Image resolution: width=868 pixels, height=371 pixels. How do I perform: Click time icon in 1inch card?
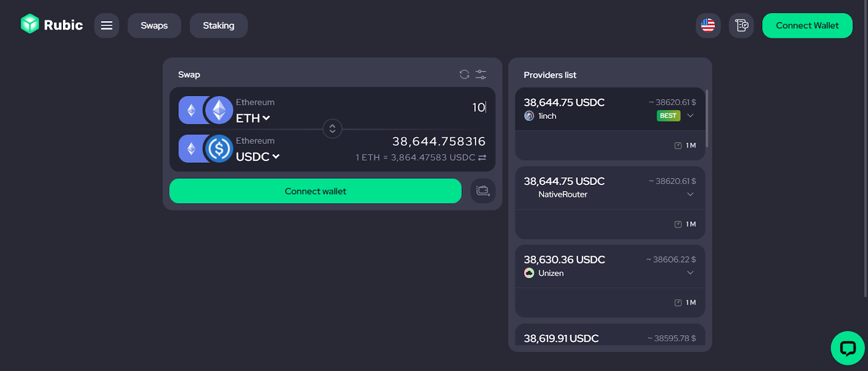pos(678,145)
